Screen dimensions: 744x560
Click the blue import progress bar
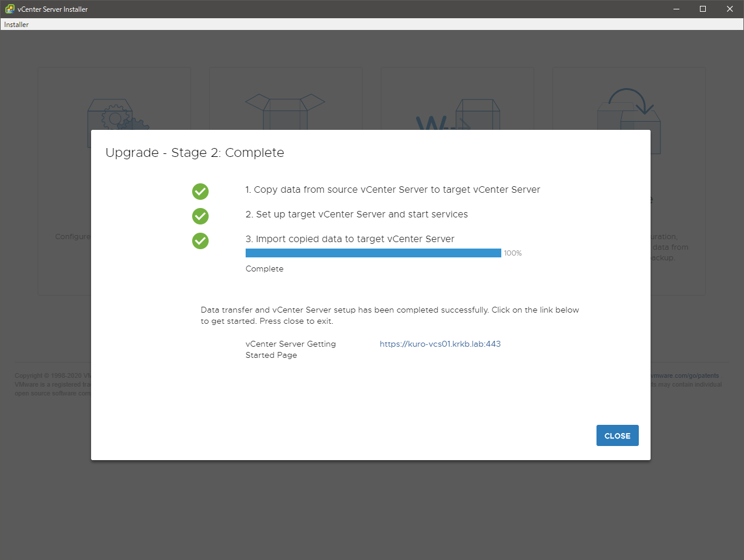click(x=373, y=253)
